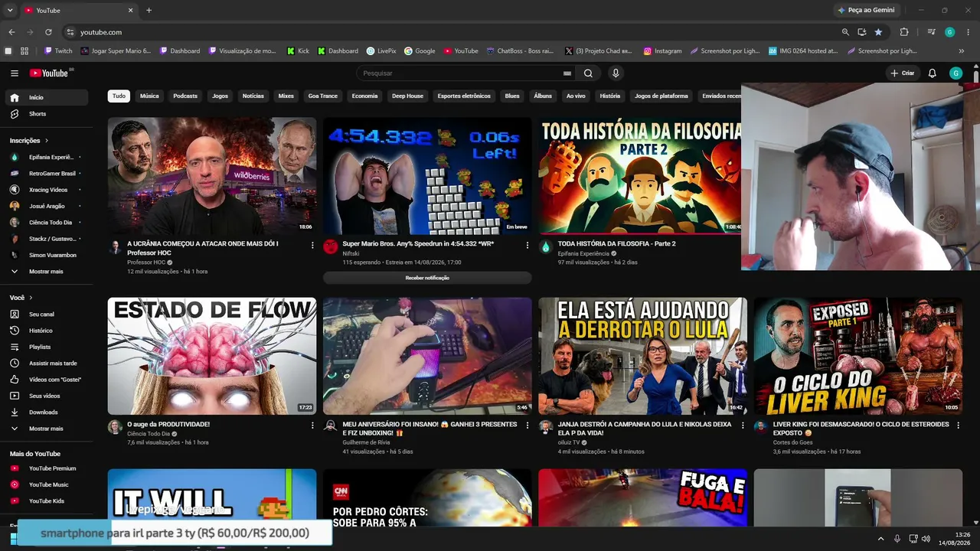Open the new tab with plus button
Image resolution: width=980 pixels, height=551 pixels.
click(149, 10)
